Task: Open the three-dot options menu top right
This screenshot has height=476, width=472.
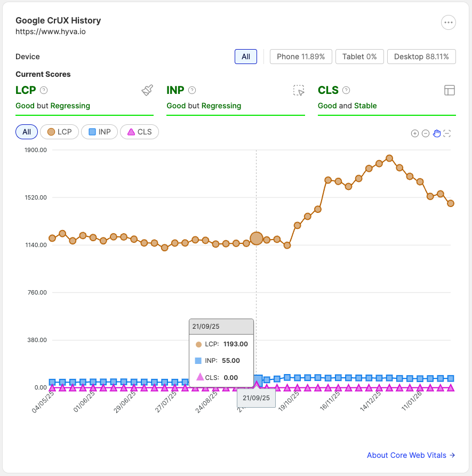Action: point(448,22)
